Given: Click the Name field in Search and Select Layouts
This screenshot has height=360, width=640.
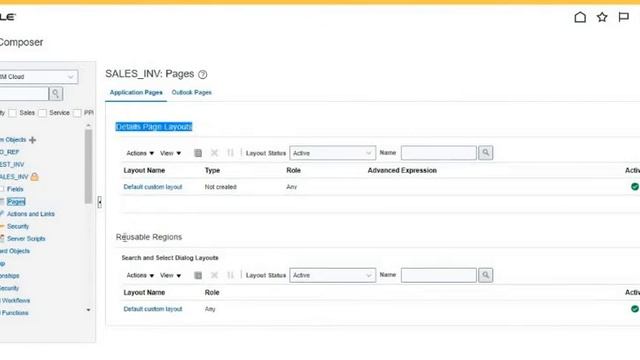Looking at the screenshot, I should (x=438, y=276).
